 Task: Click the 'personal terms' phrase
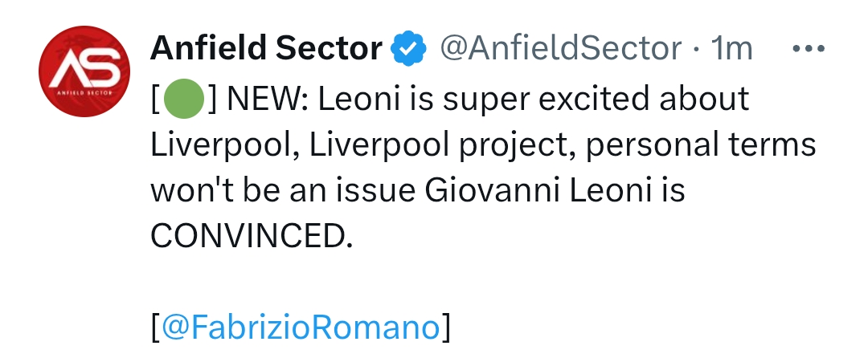pyautogui.click(x=686, y=145)
